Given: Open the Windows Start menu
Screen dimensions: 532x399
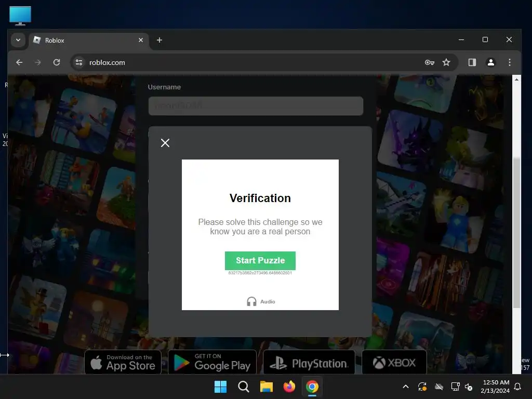Looking at the screenshot, I should coord(220,387).
